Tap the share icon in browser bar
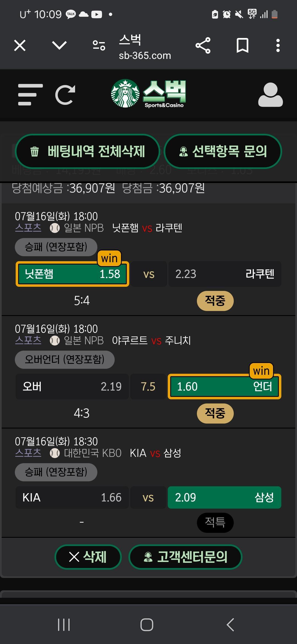This screenshot has height=644, width=297. [203, 45]
